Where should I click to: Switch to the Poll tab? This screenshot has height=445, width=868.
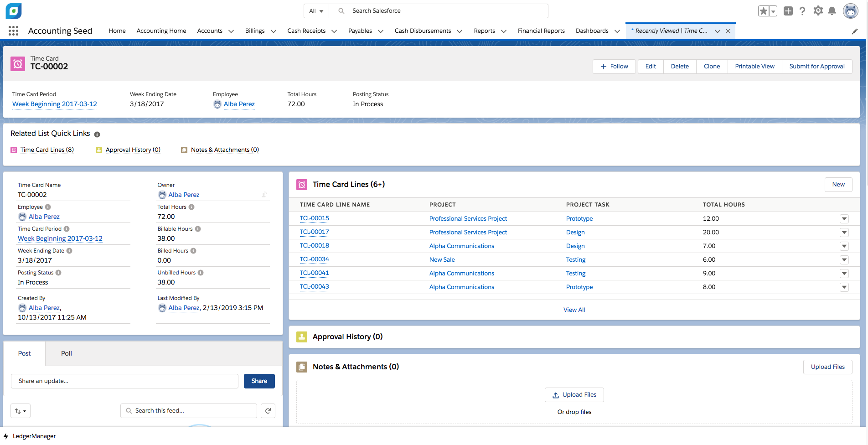[66, 353]
